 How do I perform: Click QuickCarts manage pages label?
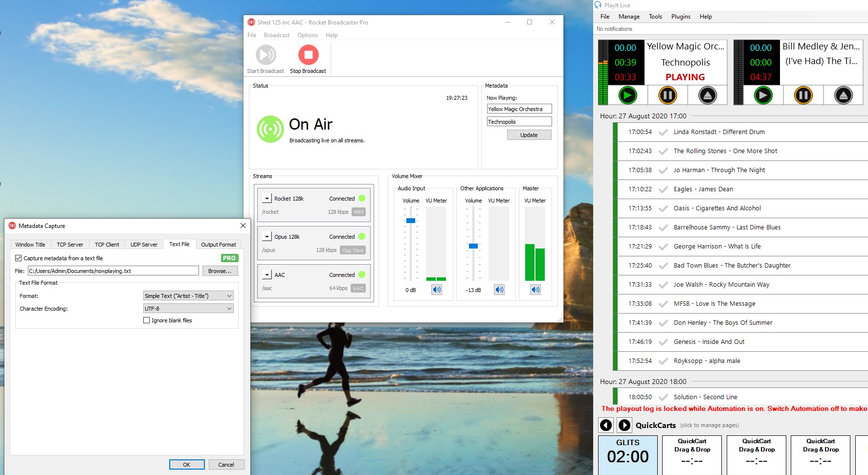[709, 425]
